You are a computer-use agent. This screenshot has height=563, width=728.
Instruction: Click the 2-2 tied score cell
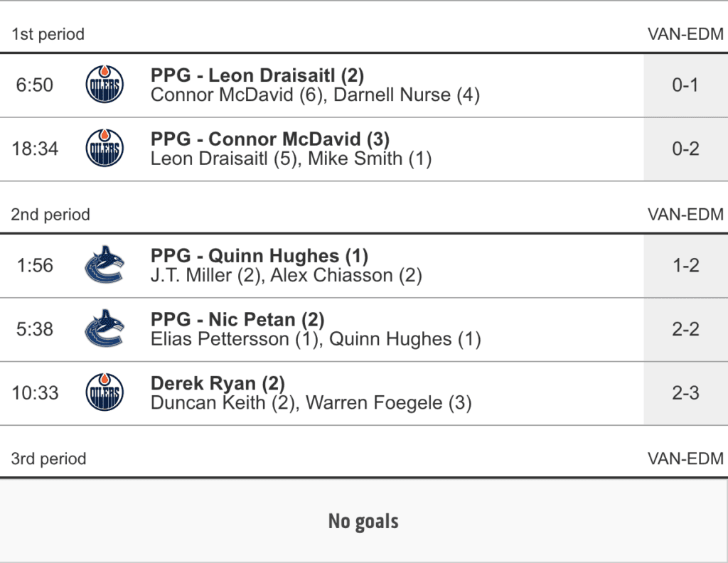[685, 329]
